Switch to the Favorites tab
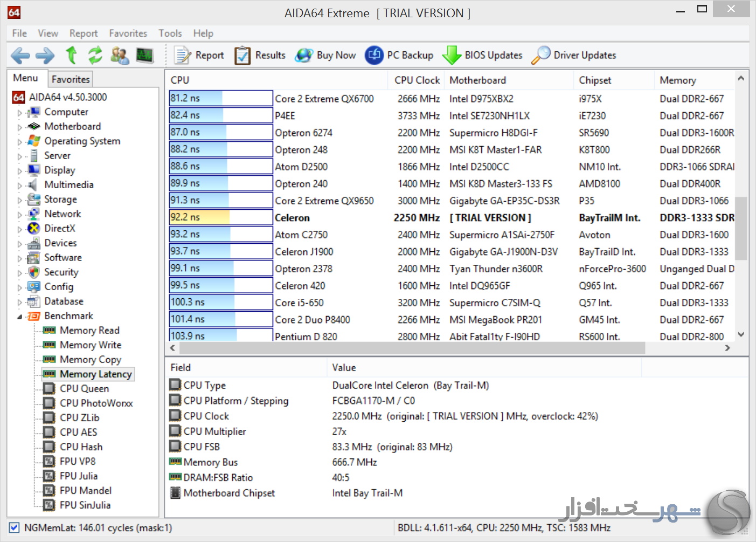Image resolution: width=756 pixels, height=542 pixels. tap(71, 79)
